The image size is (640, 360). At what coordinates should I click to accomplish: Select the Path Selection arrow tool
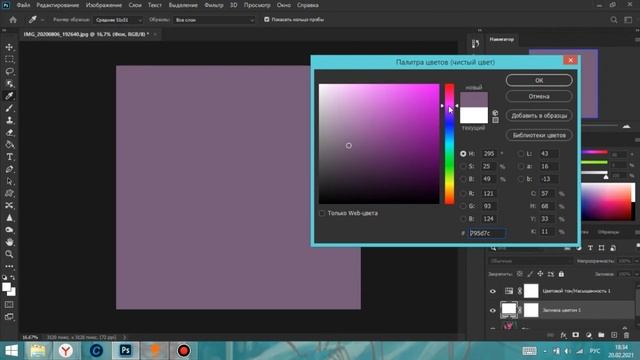[x=9, y=181]
